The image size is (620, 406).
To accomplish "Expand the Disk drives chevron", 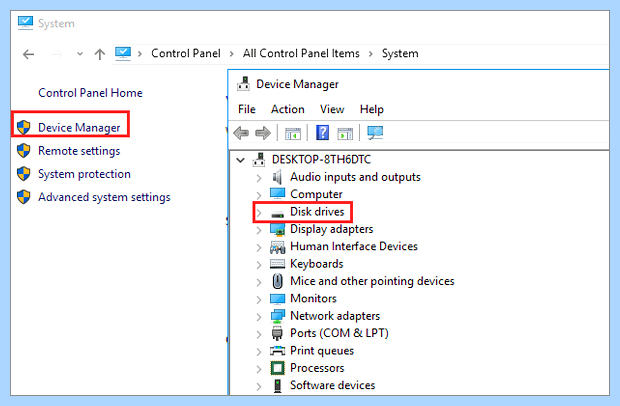I will point(259,213).
